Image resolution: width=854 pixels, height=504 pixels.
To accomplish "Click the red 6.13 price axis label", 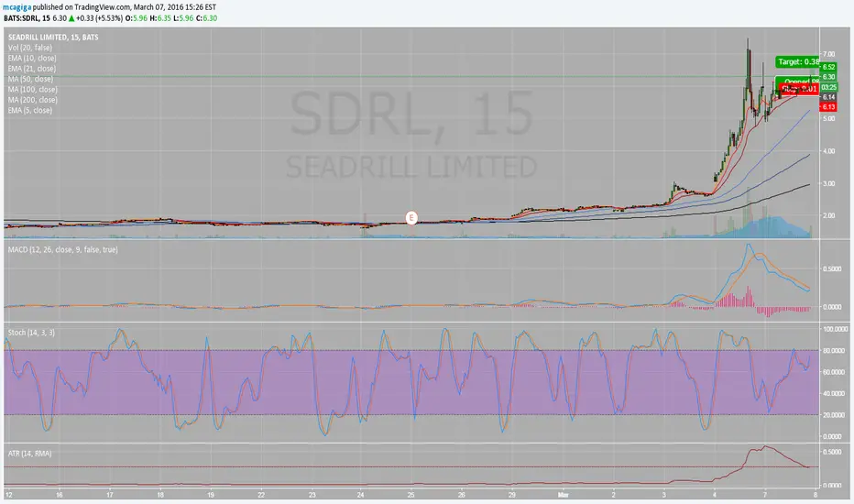I will tap(829, 107).
